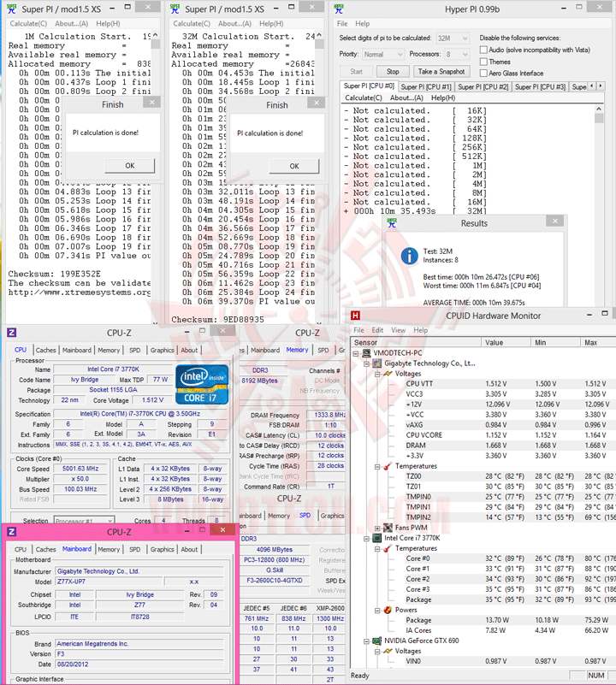This screenshot has height=685, width=616.
Task: Click the Powers flame icon
Action: pyautogui.click(x=388, y=610)
